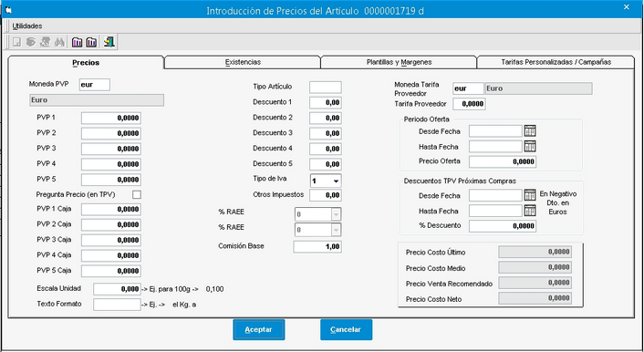Click the Descuentos TPV Hasta Fecha field
The image size is (644, 352).
click(495, 211)
